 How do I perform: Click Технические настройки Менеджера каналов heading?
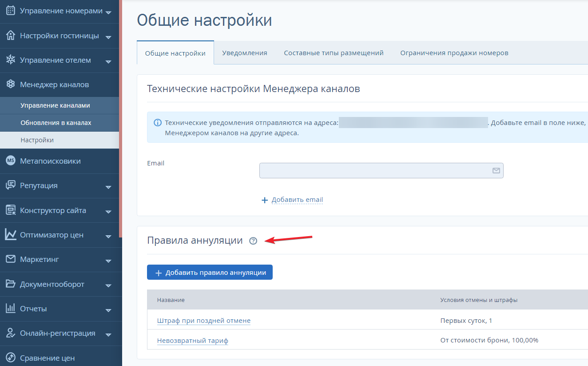coord(254,89)
